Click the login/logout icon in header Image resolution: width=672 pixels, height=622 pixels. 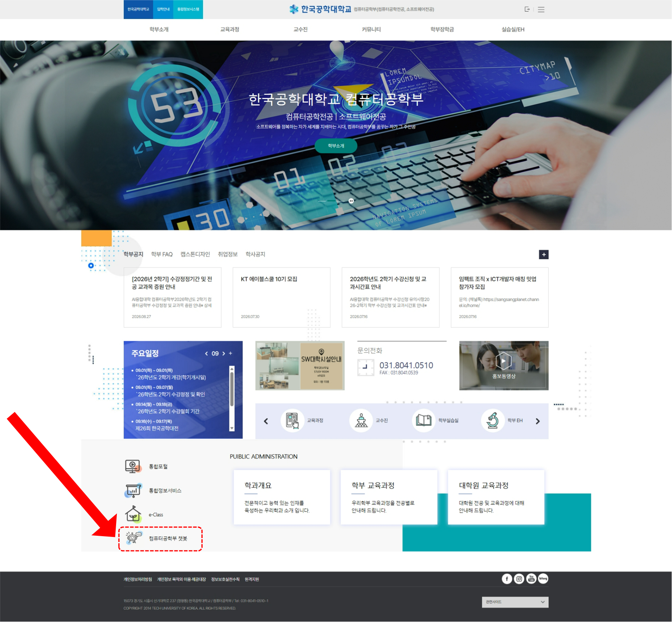coord(527,9)
